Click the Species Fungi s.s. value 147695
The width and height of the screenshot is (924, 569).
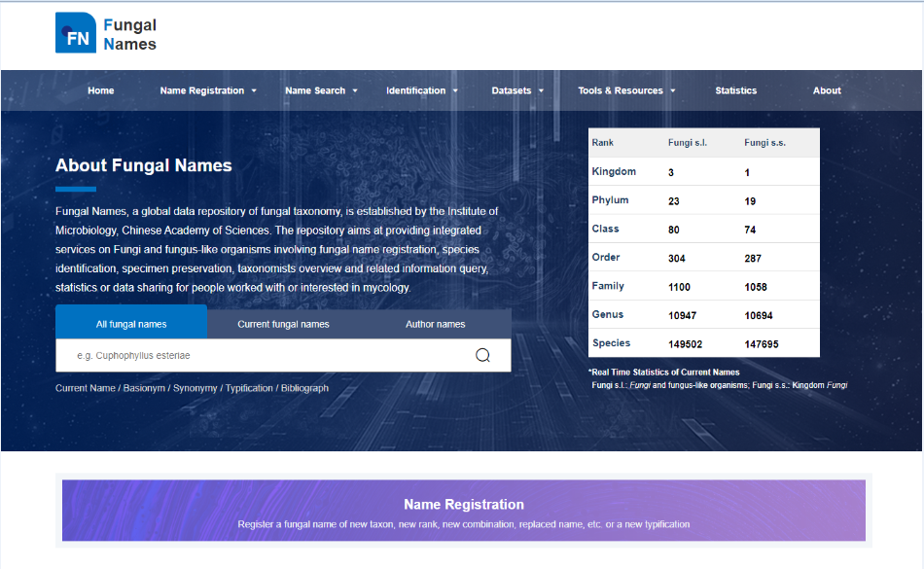tap(762, 344)
